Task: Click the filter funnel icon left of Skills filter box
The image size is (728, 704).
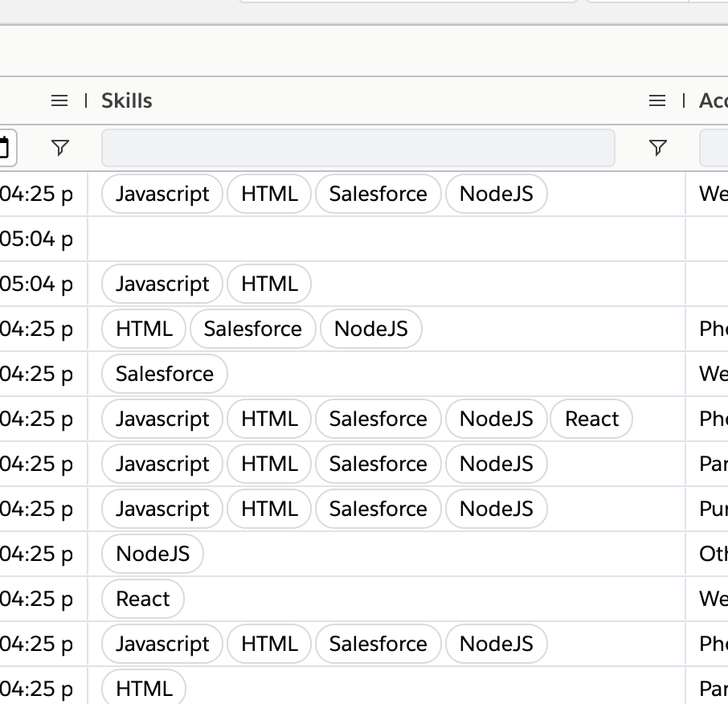Action: [59, 148]
